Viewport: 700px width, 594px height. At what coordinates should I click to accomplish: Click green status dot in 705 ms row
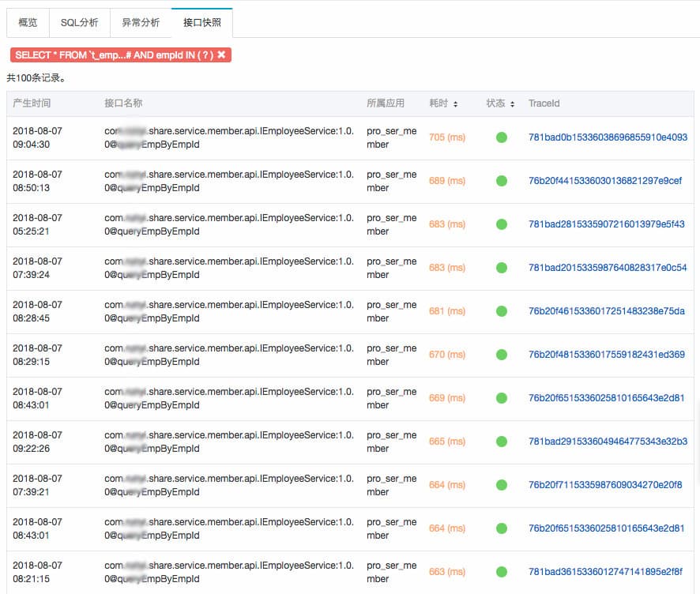[x=502, y=137]
